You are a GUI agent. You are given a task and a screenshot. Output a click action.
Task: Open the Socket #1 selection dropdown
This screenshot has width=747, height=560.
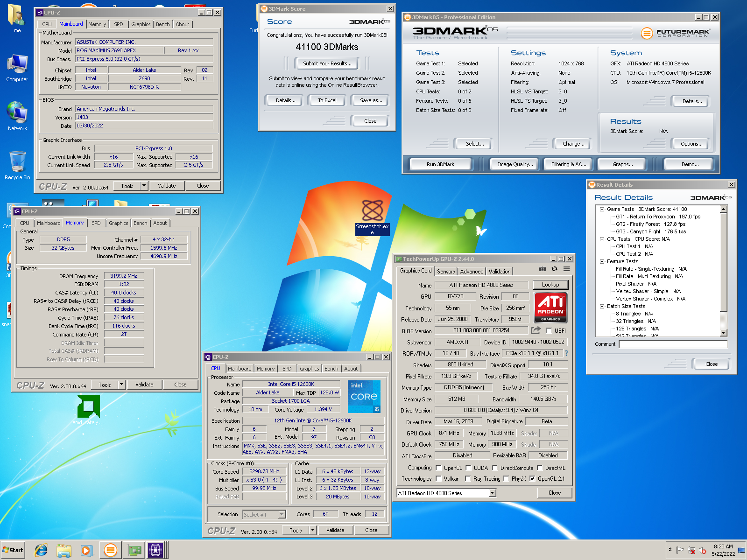[282, 514]
